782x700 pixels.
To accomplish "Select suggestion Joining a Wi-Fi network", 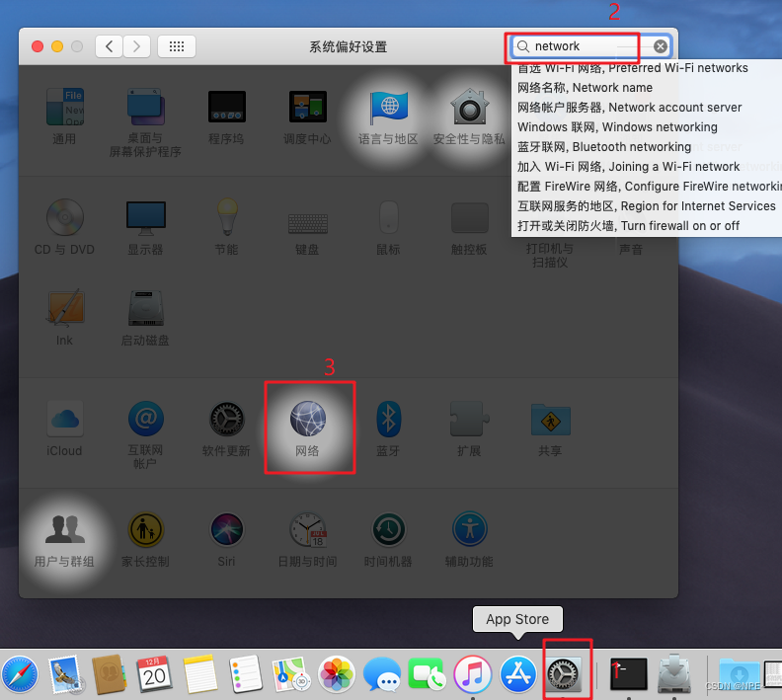I will (628, 167).
